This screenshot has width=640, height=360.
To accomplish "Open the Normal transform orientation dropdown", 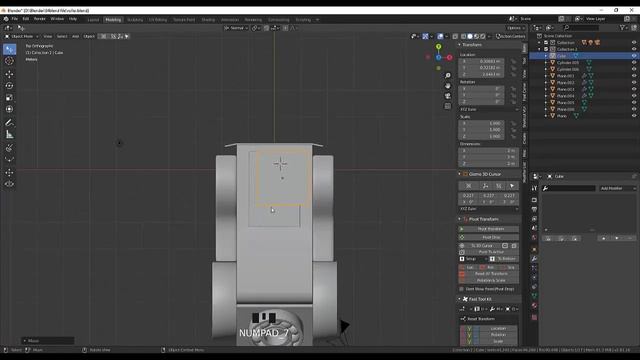I will pos(236,28).
